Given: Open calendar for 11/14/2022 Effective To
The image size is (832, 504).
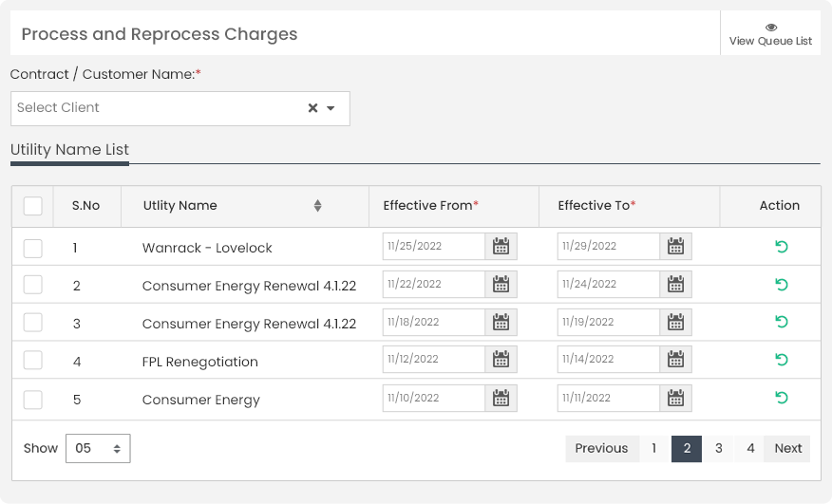Looking at the screenshot, I should [675, 359].
